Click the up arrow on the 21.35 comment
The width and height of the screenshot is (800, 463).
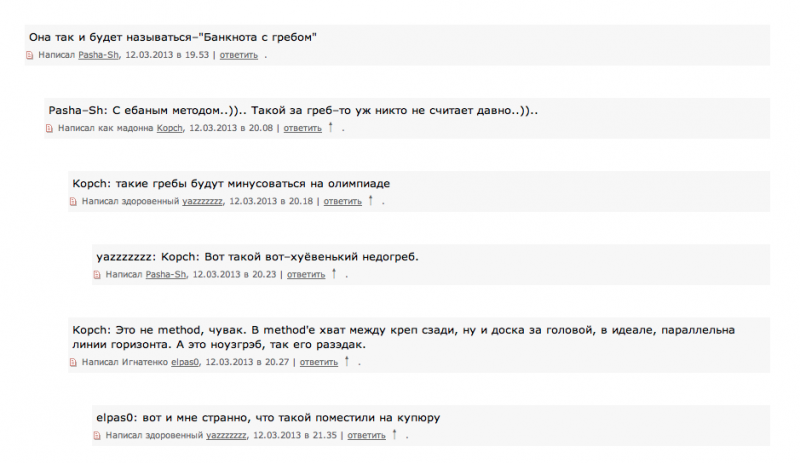point(394,434)
